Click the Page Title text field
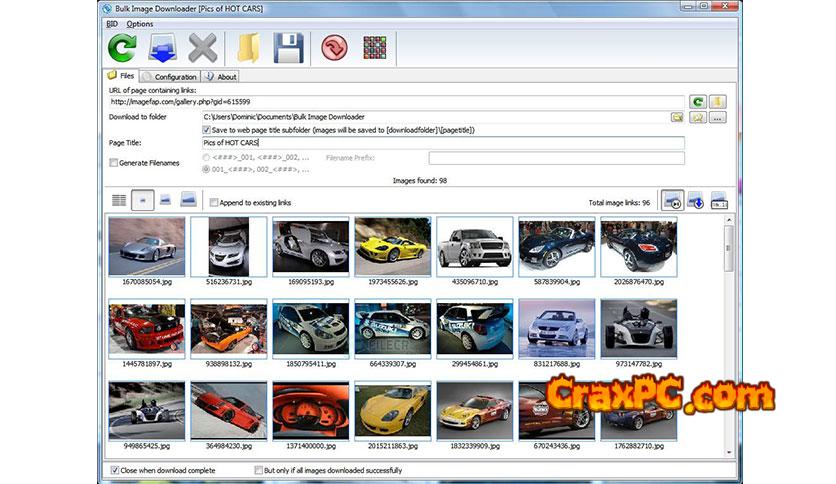This screenshot has height=484, width=836. (443, 143)
